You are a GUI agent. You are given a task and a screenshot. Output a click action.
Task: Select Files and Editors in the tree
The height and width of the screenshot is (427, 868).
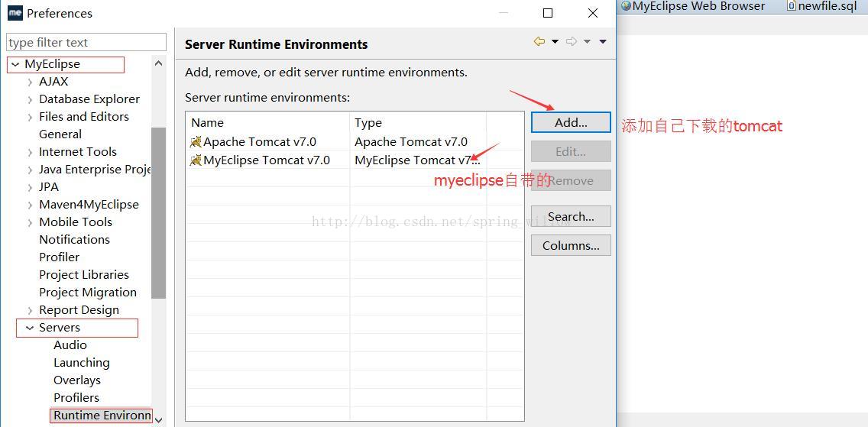pyautogui.click(x=83, y=117)
